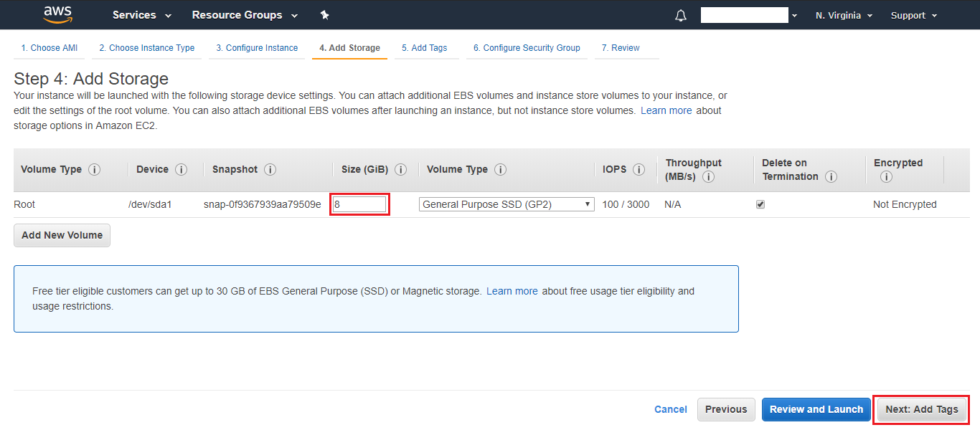Click info icon next to Delete on Termination
This screenshot has width=980, height=430.
(831, 176)
